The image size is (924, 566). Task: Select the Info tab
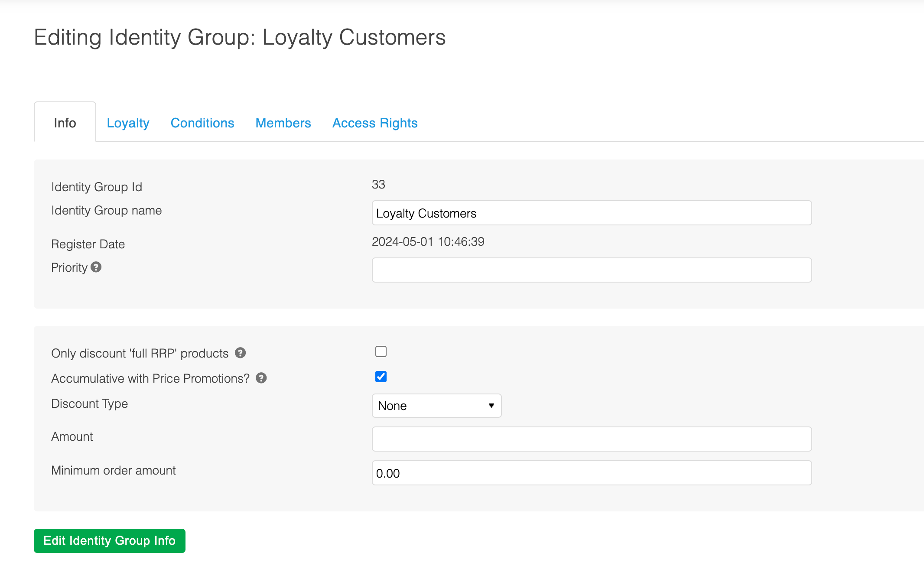pyautogui.click(x=65, y=123)
